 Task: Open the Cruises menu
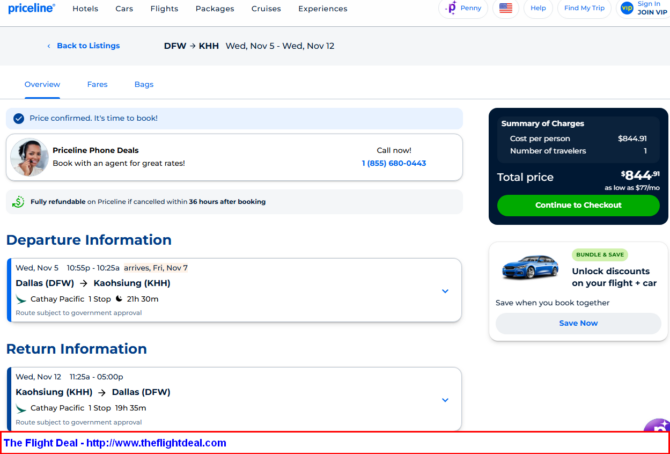pyautogui.click(x=266, y=9)
